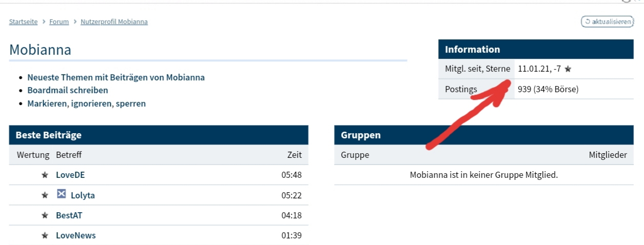Click the star icon beside Lolyta

[45, 195]
